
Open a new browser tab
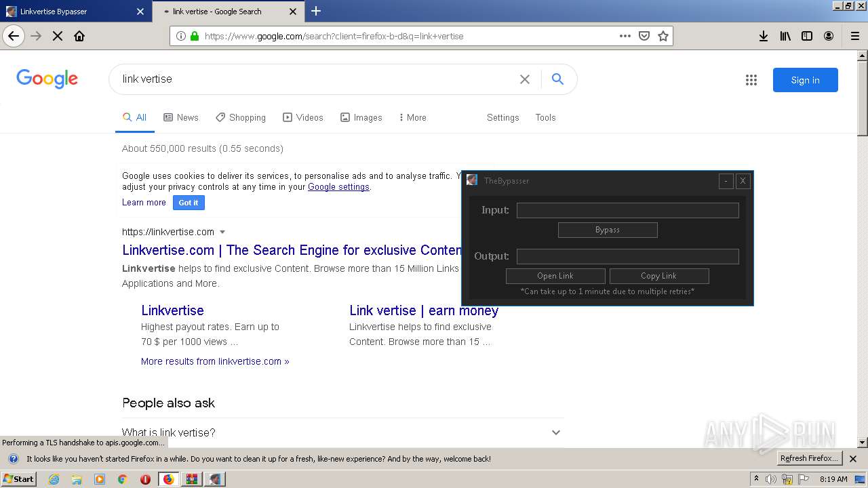pyautogui.click(x=316, y=11)
